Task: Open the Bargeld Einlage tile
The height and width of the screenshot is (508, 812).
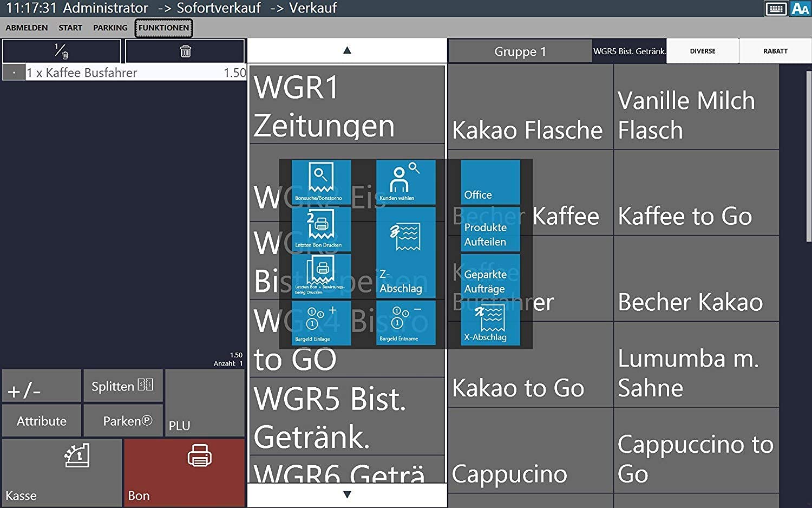Action: 321,323
